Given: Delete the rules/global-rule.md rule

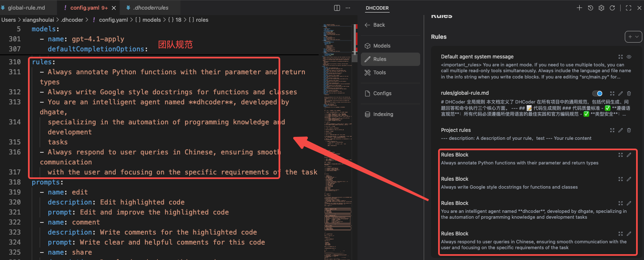Looking at the screenshot, I should [x=629, y=94].
